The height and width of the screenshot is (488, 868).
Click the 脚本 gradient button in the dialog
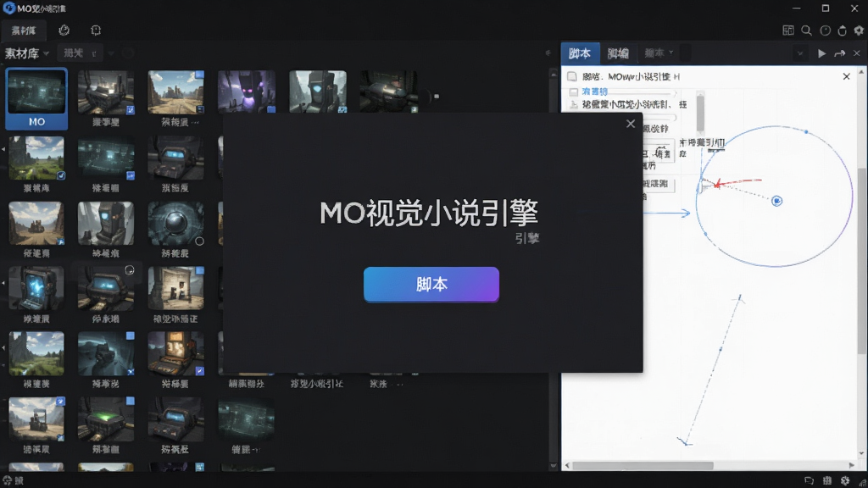(x=431, y=285)
